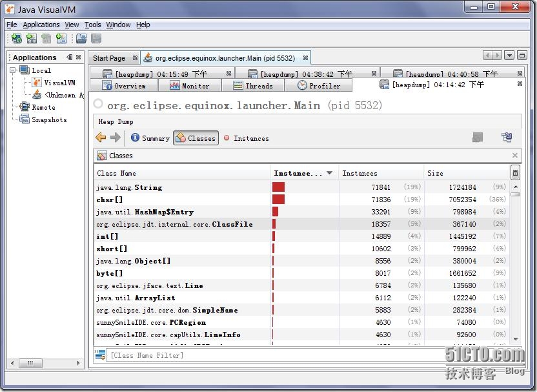Screen dimensions: 537x392
Task: Open the View menu
Action: (x=72, y=25)
